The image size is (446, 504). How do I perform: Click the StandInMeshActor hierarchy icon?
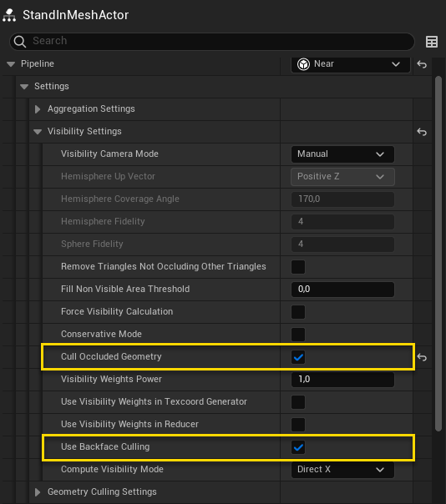point(9,15)
